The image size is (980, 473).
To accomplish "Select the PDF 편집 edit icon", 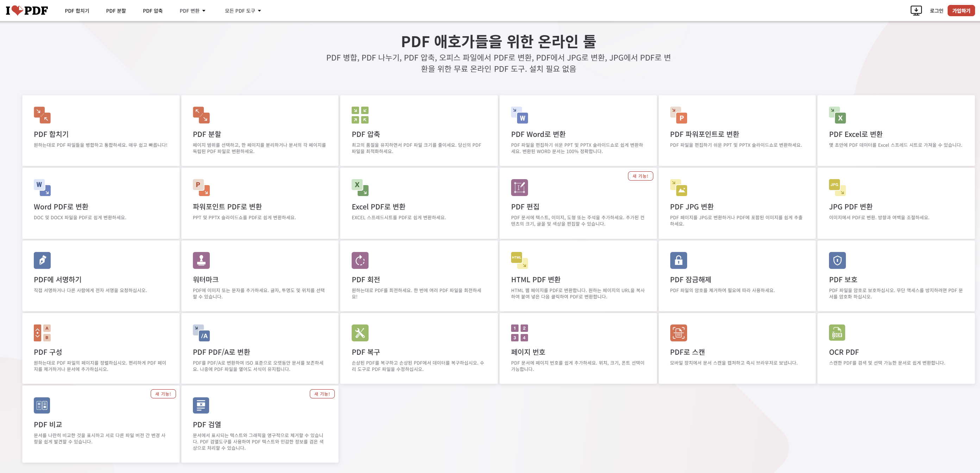I will [x=519, y=188].
